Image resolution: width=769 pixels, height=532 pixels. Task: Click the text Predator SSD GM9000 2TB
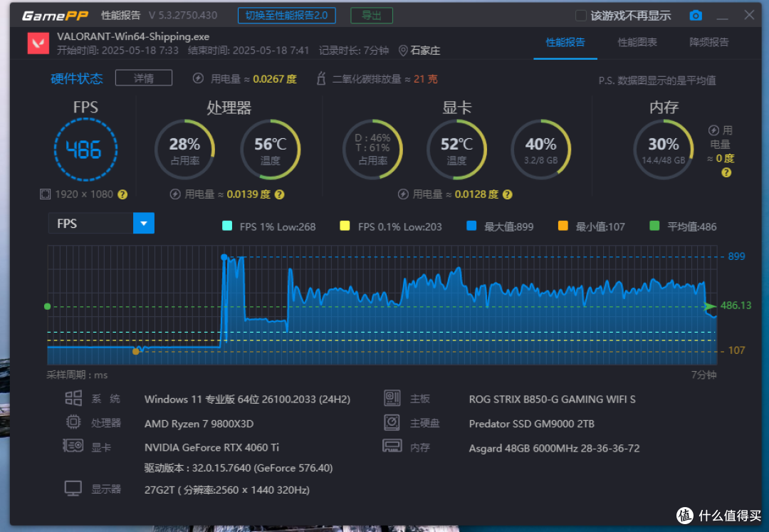tap(532, 424)
